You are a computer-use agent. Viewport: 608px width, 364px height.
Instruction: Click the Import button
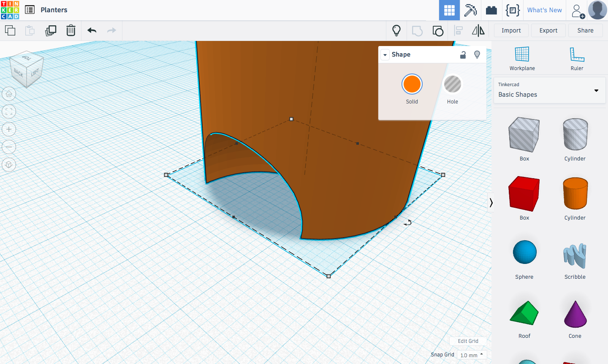(x=511, y=30)
